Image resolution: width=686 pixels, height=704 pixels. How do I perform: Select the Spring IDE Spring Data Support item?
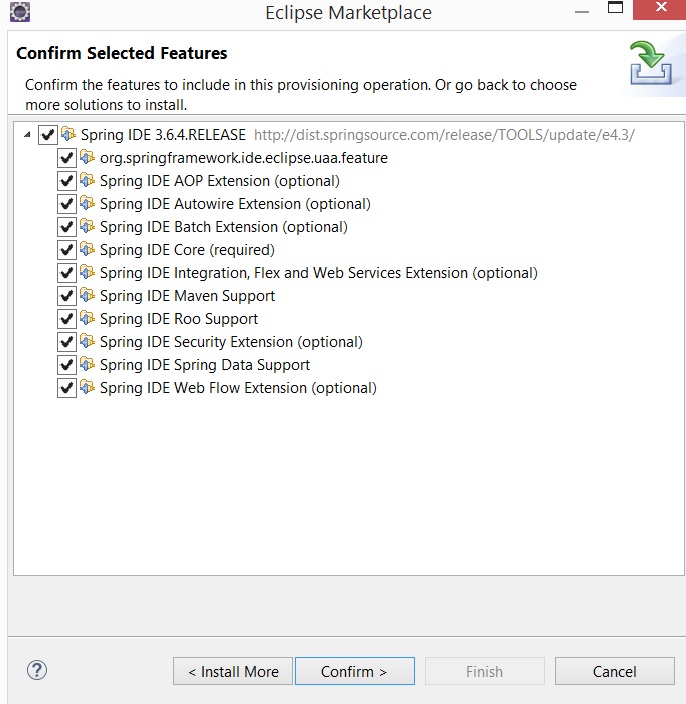(x=205, y=365)
